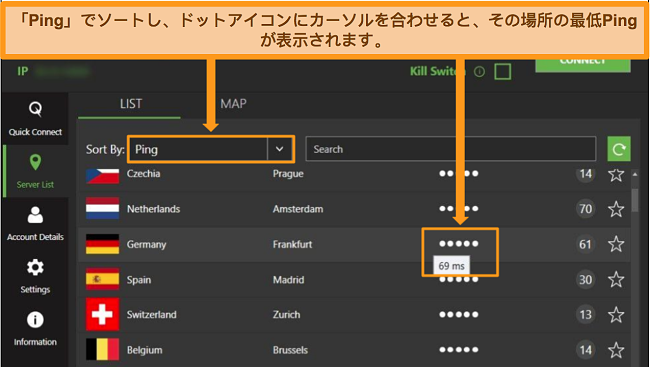650x367 pixels.
Task: Click the Netherlands flag icon
Action: tap(102, 208)
